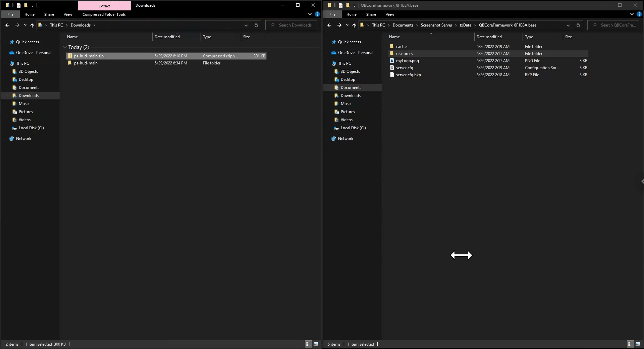Screen dimensions: 644x349
Task: Open recent locations dropdown in Downloads window
Action: click(25, 25)
